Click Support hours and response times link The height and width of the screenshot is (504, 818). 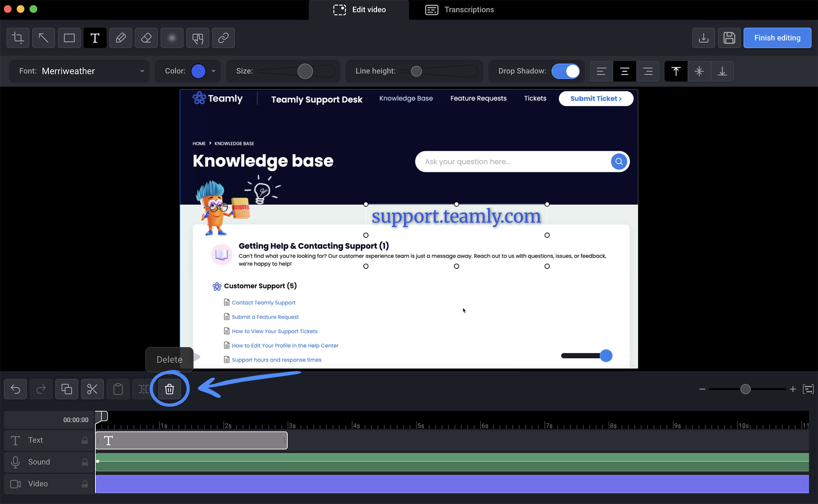point(277,360)
